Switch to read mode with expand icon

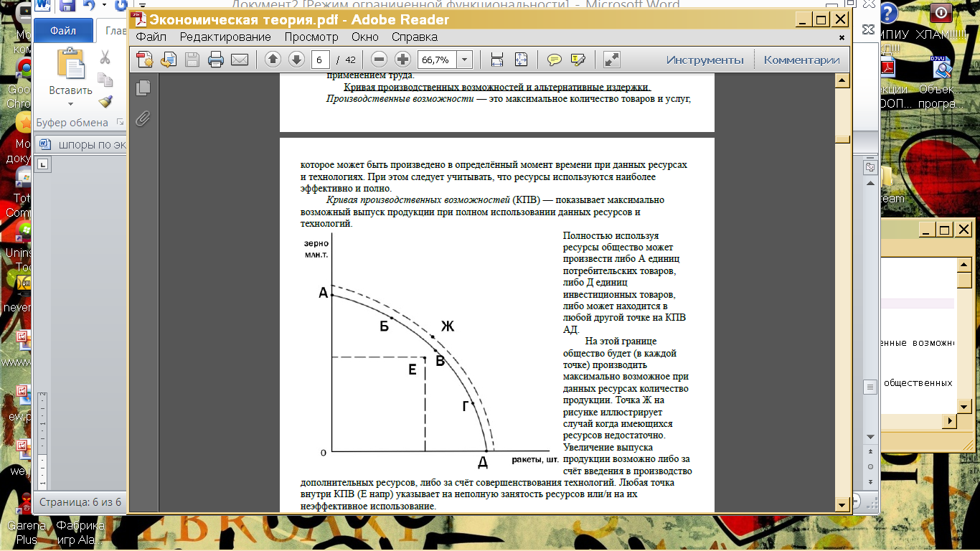611,60
